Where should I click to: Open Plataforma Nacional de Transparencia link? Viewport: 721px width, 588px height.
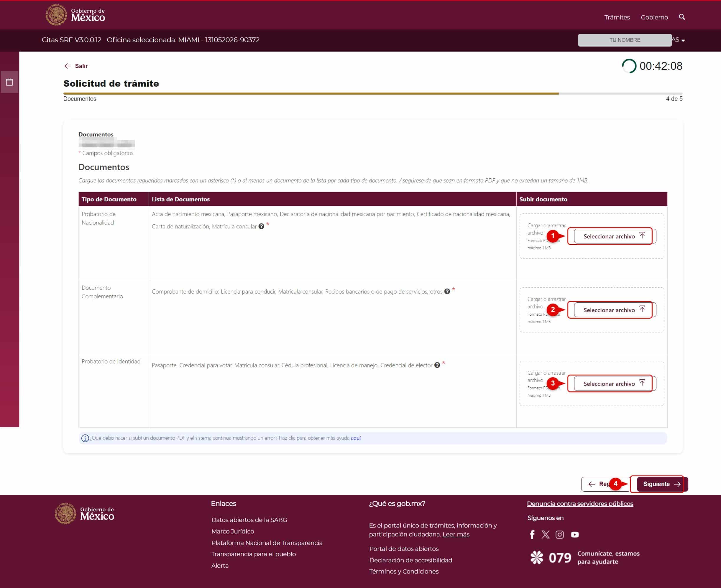coord(267,543)
